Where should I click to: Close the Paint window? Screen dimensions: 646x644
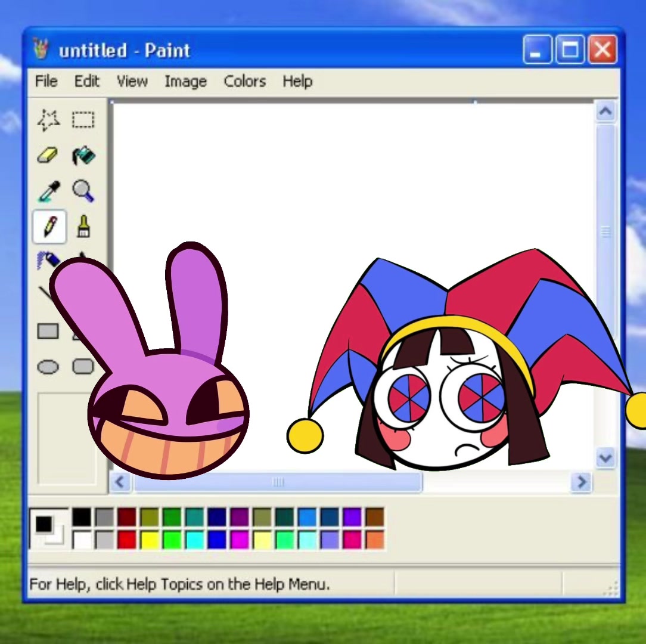click(x=602, y=49)
